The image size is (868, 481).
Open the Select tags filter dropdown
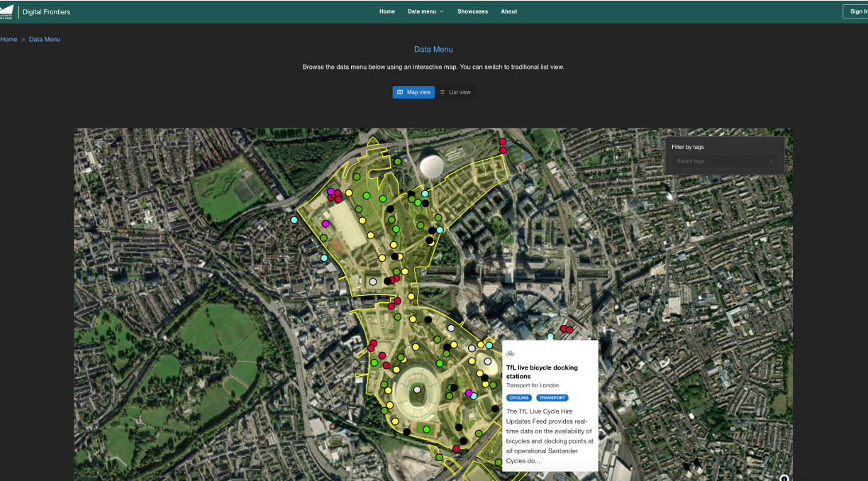724,161
